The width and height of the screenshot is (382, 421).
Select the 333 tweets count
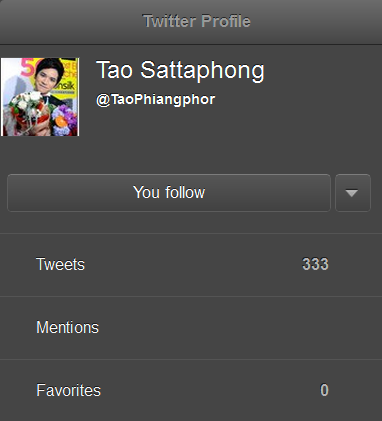pyautogui.click(x=315, y=264)
